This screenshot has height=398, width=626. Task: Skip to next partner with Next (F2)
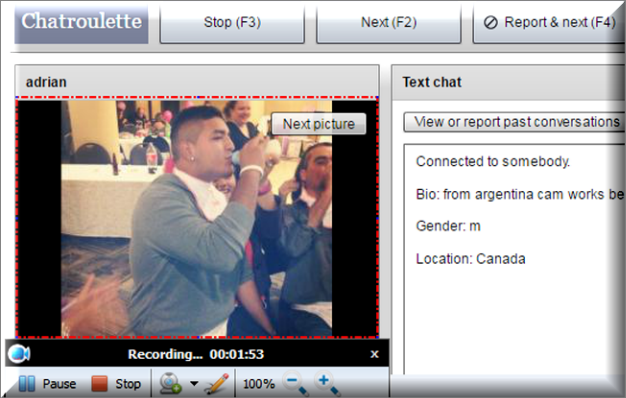(x=388, y=23)
